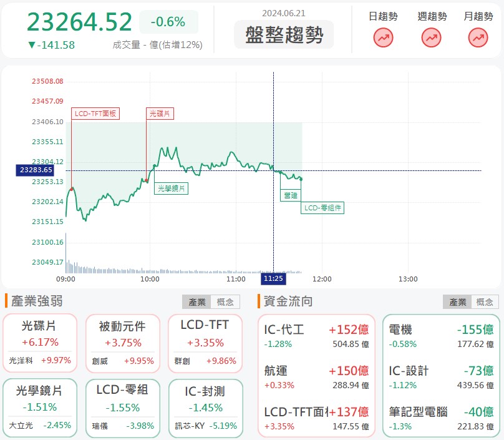Switch 產業強弱 panel to 概念 tab
The height and width of the screenshot is (440, 504).
tap(225, 302)
